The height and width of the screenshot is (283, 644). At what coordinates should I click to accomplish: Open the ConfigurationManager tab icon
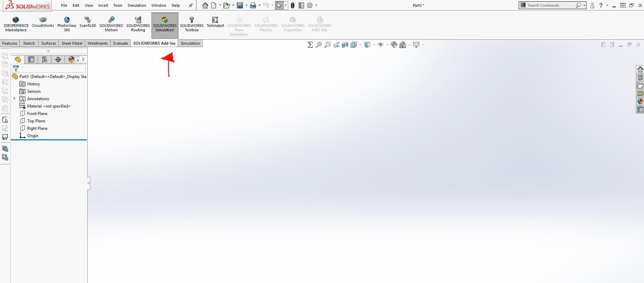point(45,59)
